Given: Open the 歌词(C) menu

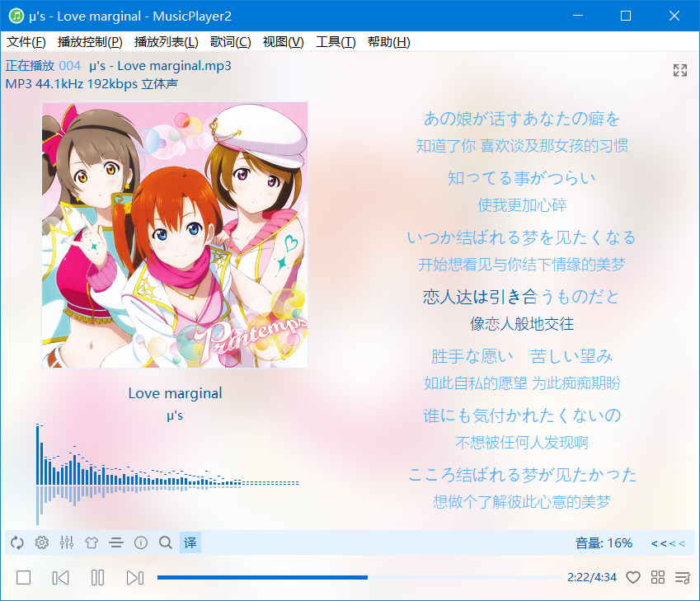Looking at the screenshot, I should tap(230, 42).
